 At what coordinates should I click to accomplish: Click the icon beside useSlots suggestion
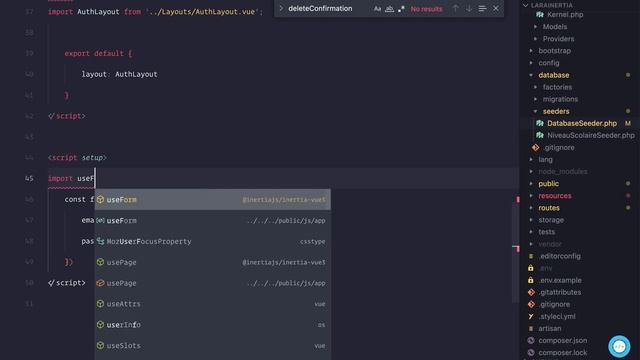tap(100, 345)
